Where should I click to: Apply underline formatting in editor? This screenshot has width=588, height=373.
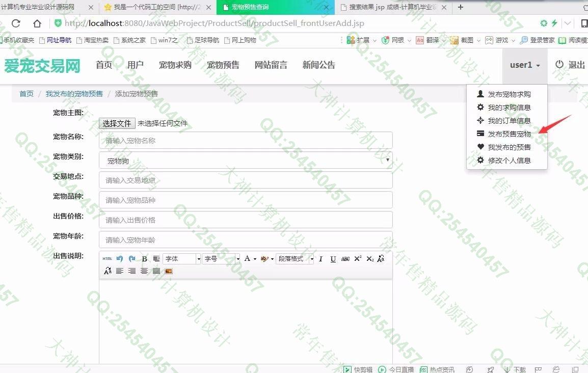pos(333,259)
